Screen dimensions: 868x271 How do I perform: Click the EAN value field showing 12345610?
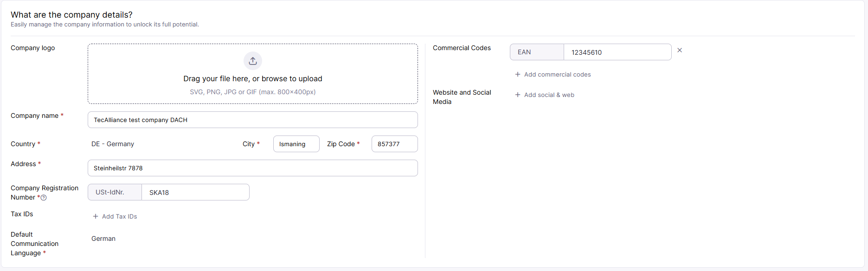[x=617, y=52]
